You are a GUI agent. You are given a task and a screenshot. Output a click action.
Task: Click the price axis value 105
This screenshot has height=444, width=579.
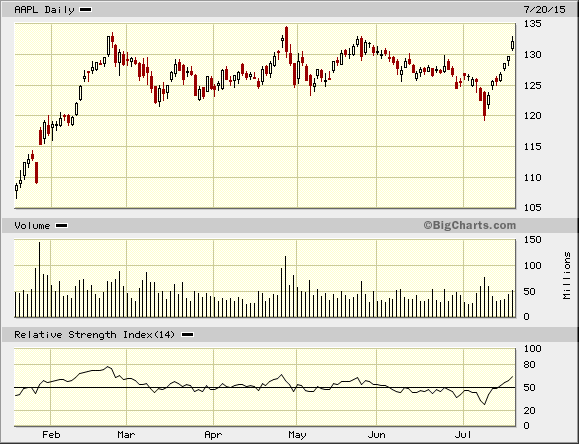point(532,208)
